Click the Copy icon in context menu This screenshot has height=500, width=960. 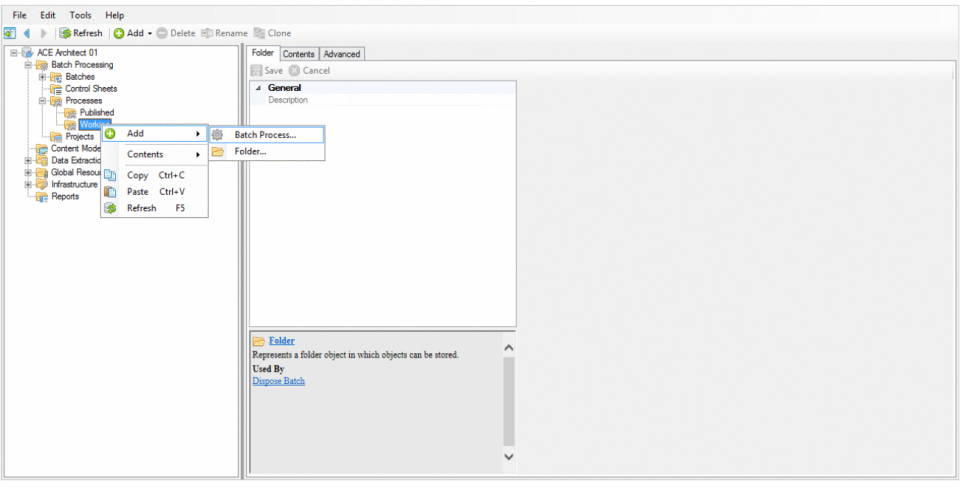[110, 175]
